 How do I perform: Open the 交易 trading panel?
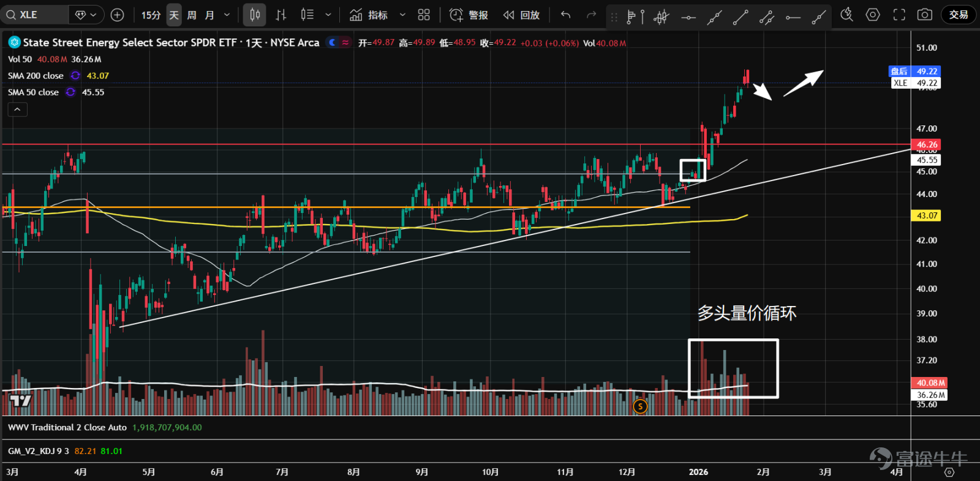click(x=959, y=15)
